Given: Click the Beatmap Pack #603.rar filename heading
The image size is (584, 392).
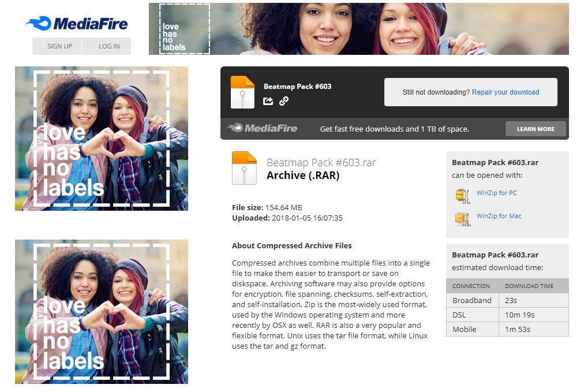Looking at the screenshot, I should (321, 163).
